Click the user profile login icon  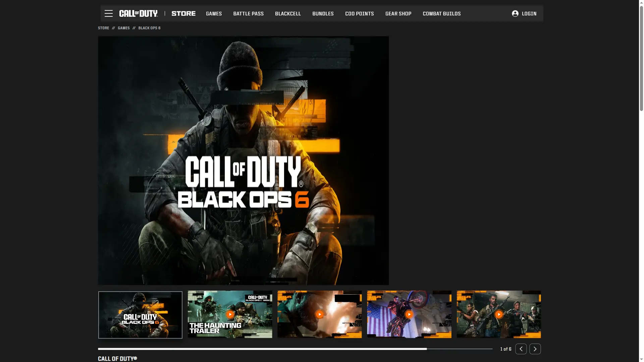point(515,13)
